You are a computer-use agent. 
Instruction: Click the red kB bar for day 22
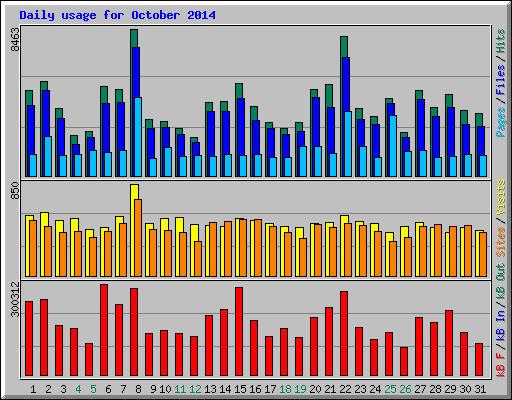344,333
